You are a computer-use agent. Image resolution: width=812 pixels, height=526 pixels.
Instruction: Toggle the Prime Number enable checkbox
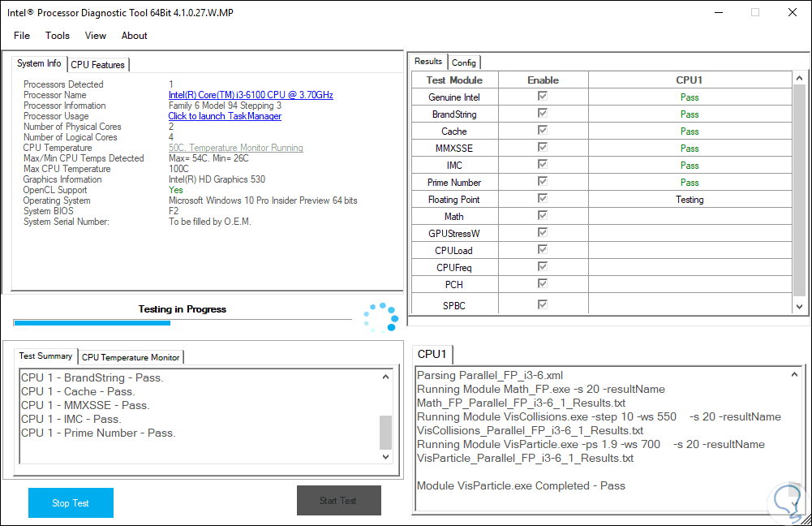(543, 181)
